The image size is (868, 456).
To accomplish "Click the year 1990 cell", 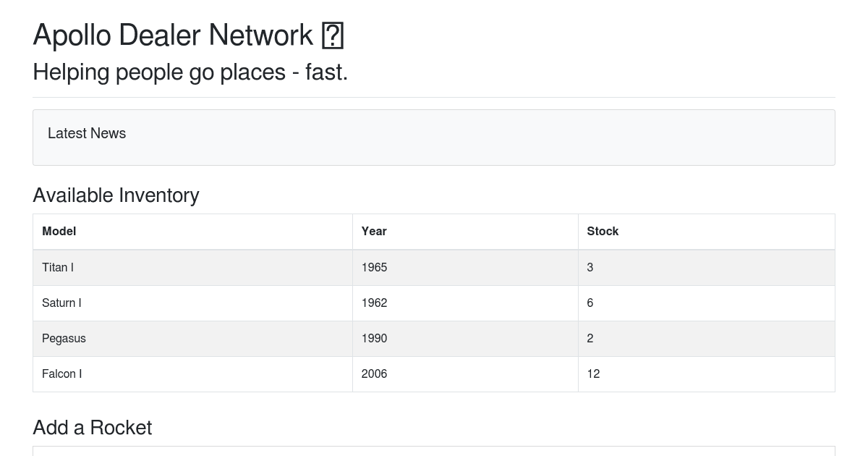I will click(465, 339).
